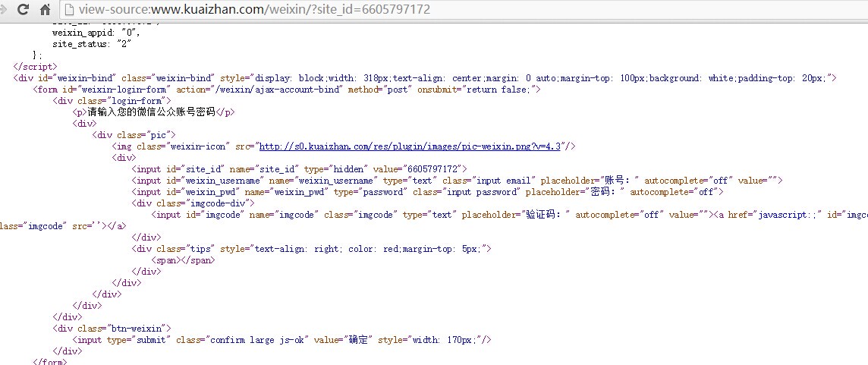Click the div class="imgcode-div" line
This screenshot has height=365, width=868.
[193, 203]
